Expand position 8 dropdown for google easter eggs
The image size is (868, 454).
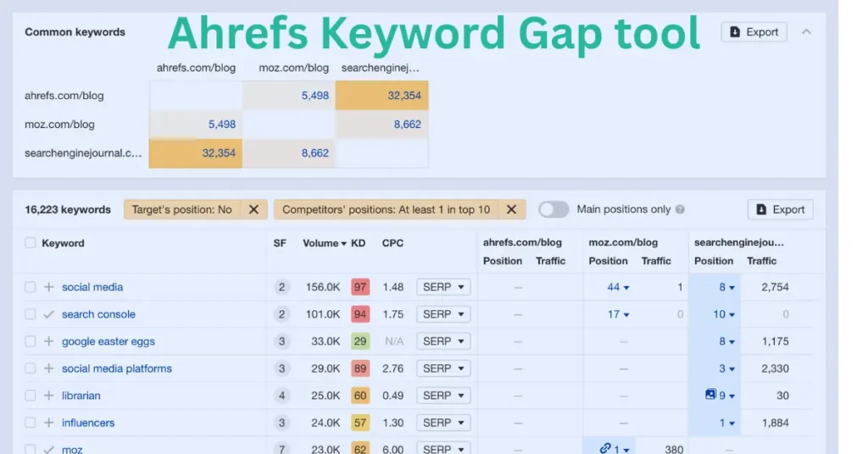[726, 341]
